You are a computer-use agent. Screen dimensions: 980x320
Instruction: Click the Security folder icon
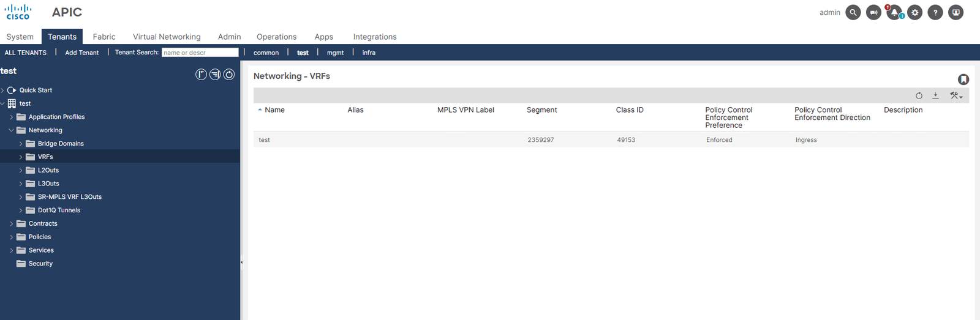[x=21, y=264]
